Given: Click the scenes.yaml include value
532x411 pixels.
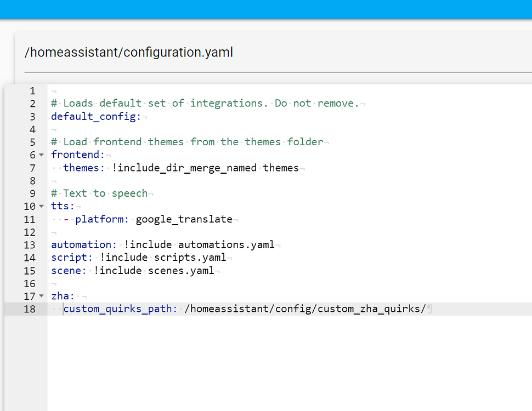Looking at the screenshot, I should pyautogui.click(x=181, y=271).
